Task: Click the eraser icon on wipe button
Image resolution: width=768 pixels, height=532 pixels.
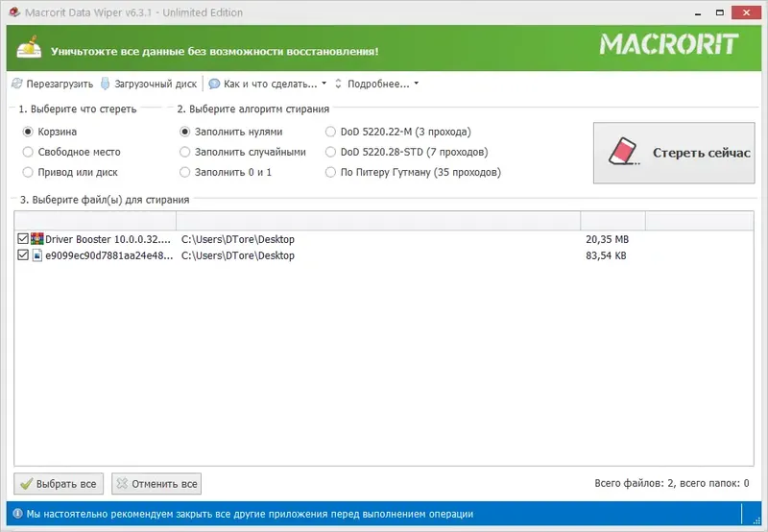Action: [624, 152]
